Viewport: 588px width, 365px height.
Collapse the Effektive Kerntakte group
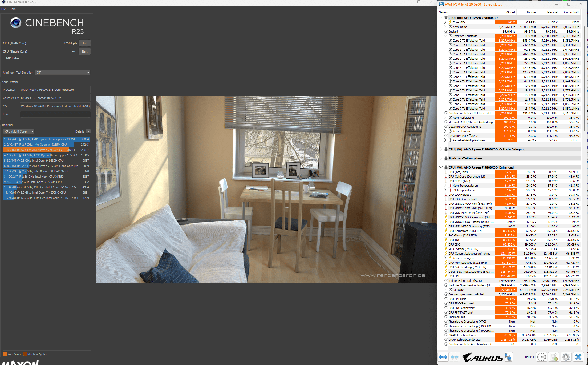[x=445, y=36]
